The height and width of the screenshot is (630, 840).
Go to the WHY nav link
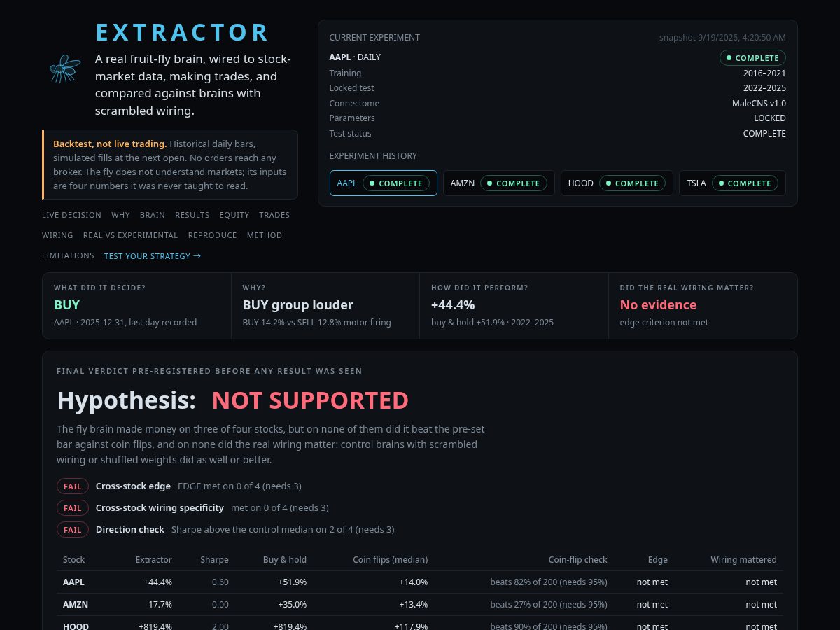pos(120,215)
